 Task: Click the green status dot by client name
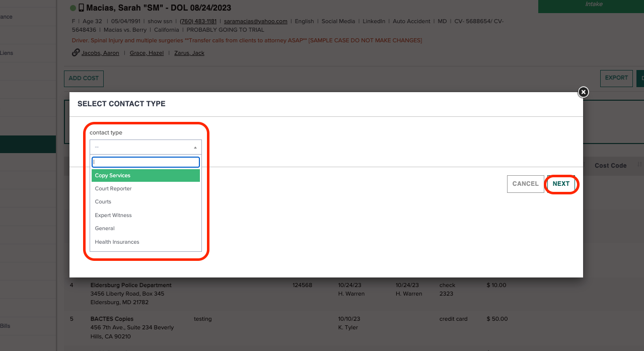pyautogui.click(x=73, y=8)
